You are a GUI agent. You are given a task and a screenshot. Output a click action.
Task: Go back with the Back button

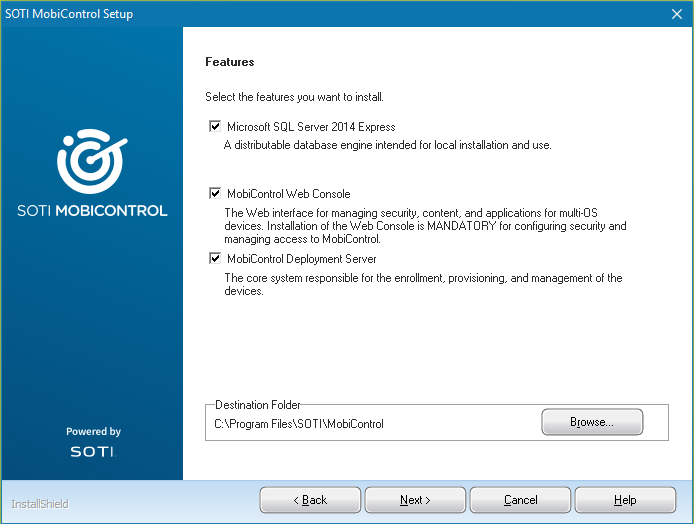[310, 500]
